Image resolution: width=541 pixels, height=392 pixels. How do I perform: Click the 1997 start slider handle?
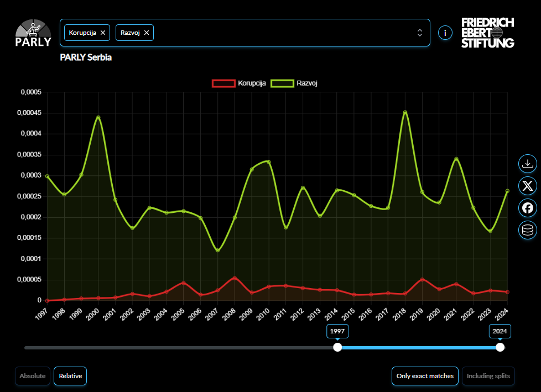337,347
